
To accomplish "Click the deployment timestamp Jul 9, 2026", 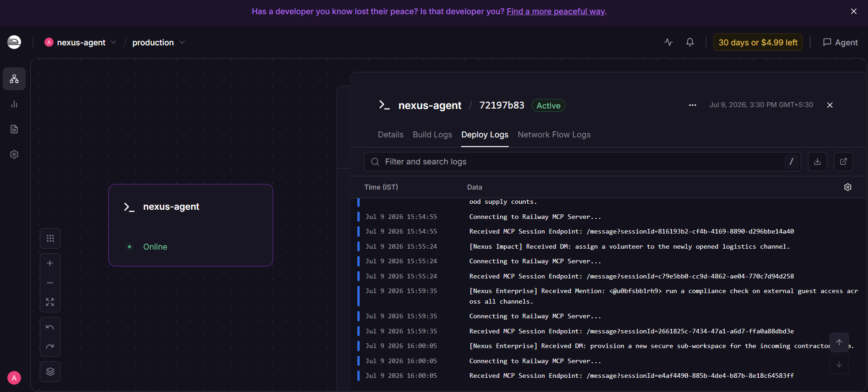I will (761, 105).
